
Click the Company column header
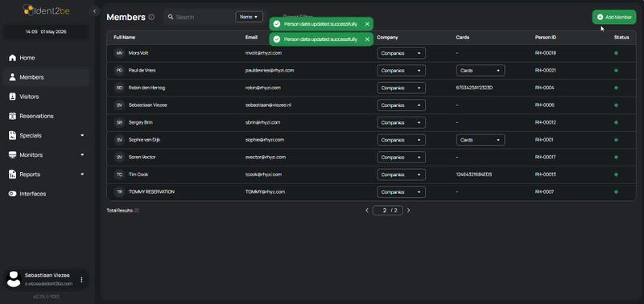tap(387, 37)
